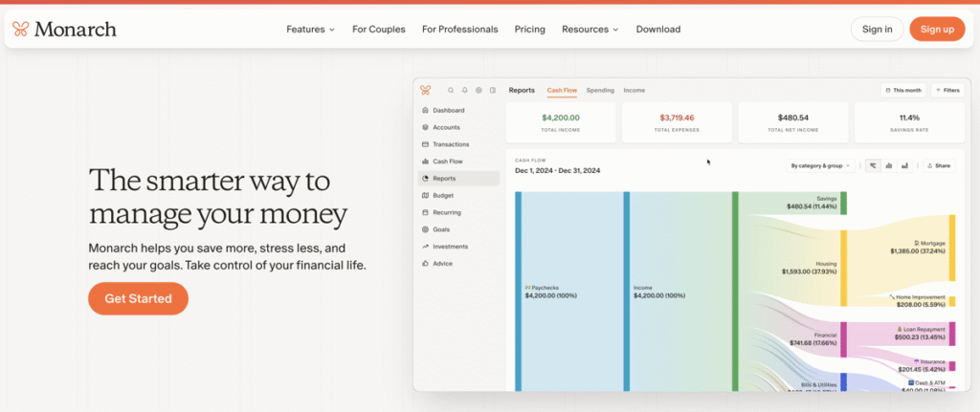Open Budget label in the sidebar
The image size is (980, 412).
pyautogui.click(x=442, y=195)
